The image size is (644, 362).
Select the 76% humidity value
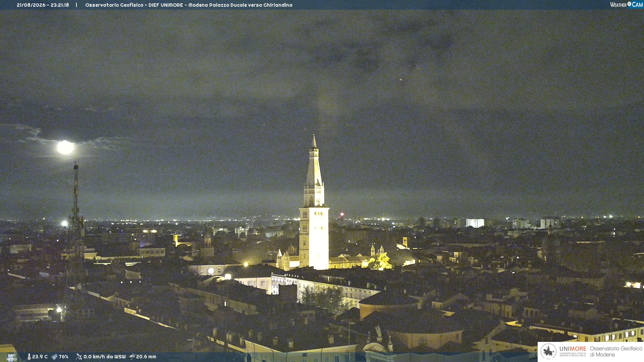(63, 357)
